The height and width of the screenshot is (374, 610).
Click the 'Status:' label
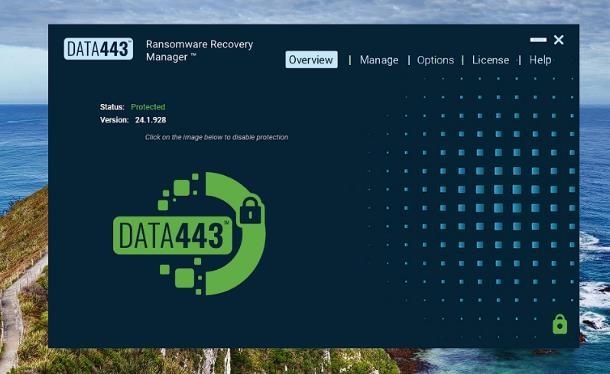112,107
